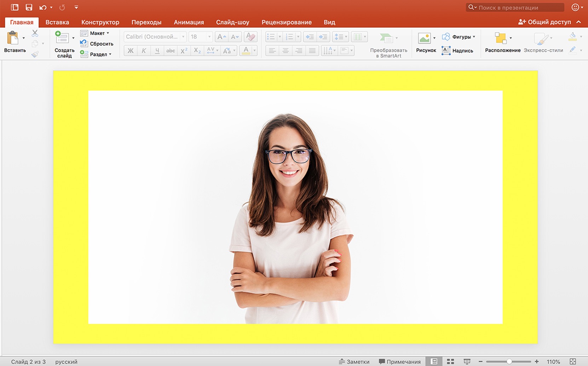588x366 pixels.
Task: Select the Format Painter brush icon
Action: (x=35, y=54)
